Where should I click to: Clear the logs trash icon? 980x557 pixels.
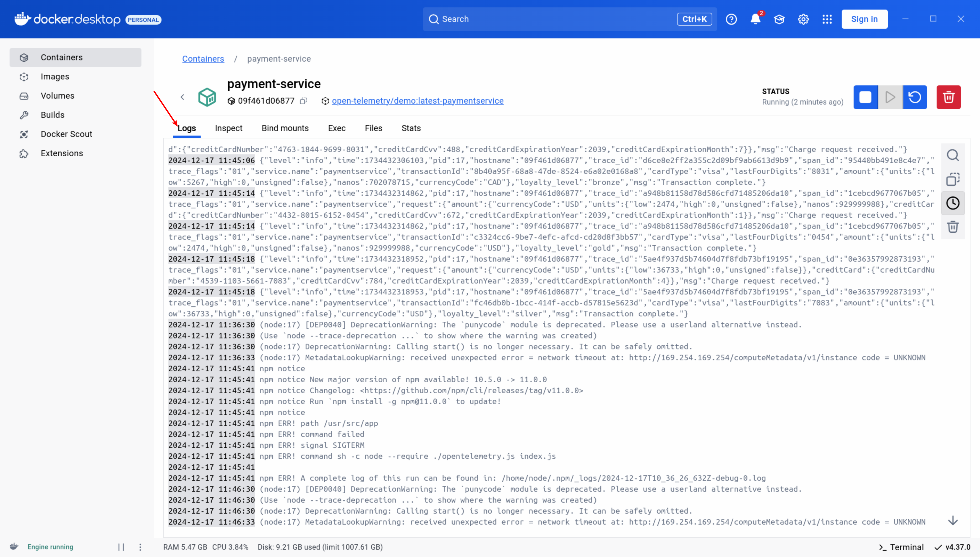pos(952,227)
